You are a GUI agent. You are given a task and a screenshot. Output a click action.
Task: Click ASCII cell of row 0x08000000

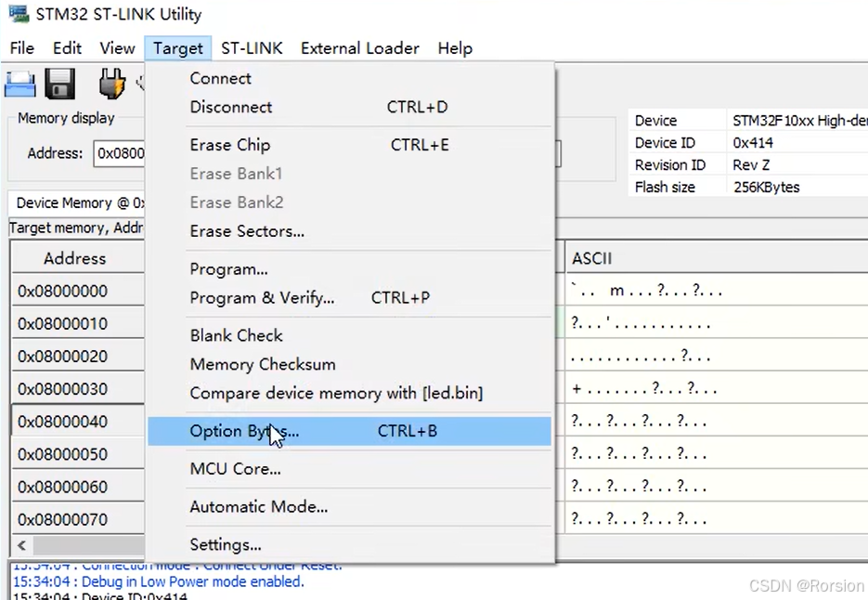pos(717,291)
